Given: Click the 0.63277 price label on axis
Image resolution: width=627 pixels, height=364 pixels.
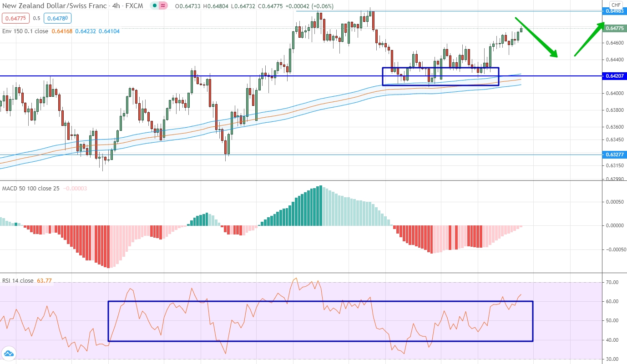Looking at the screenshot, I should tap(615, 155).
